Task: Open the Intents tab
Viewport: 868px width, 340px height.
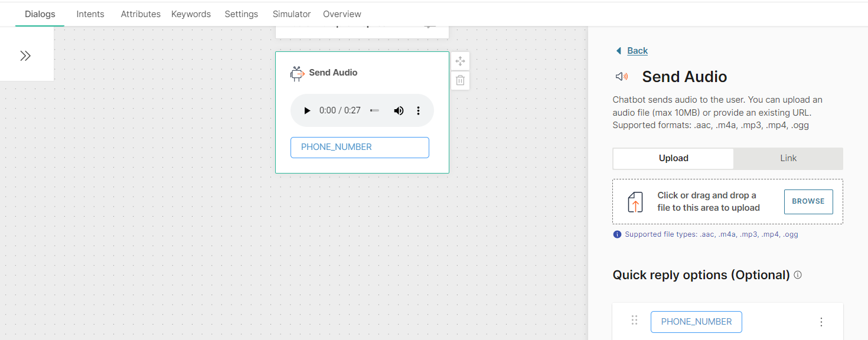Action: click(90, 14)
